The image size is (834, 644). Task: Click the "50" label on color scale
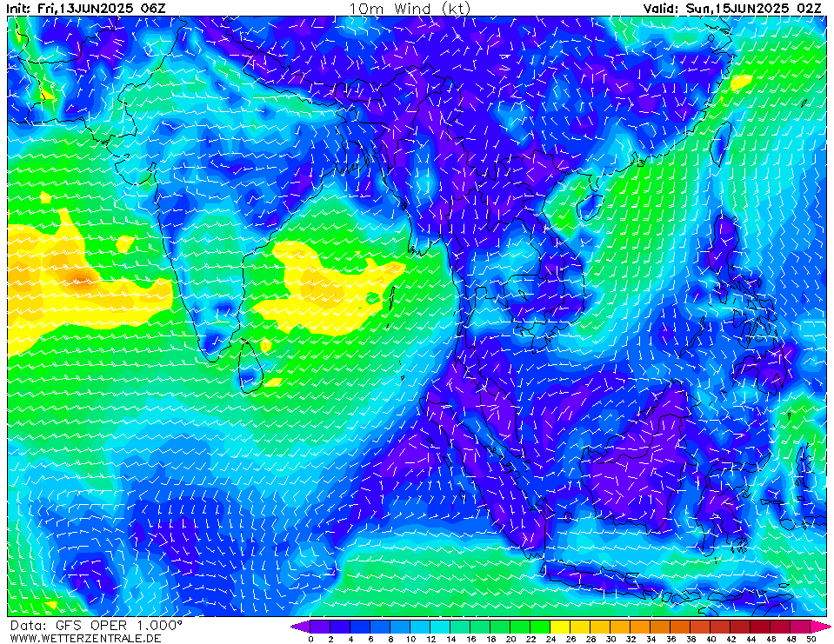811,639
